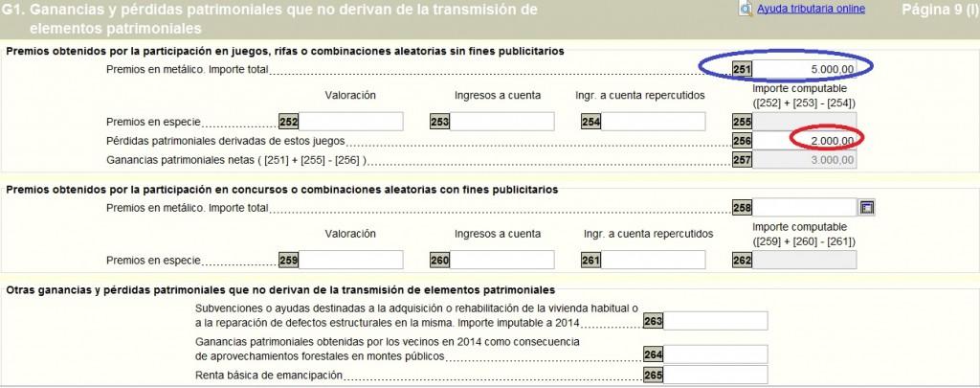Click the '([259] + [260] - [261])' formula text
Screen dimensions: 980x388
(804, 241)
